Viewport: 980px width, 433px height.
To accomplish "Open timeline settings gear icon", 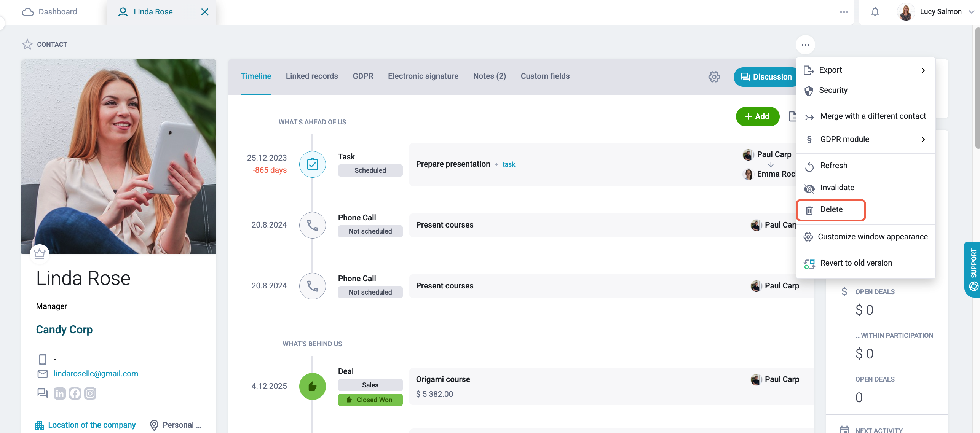I will point(714,77).
